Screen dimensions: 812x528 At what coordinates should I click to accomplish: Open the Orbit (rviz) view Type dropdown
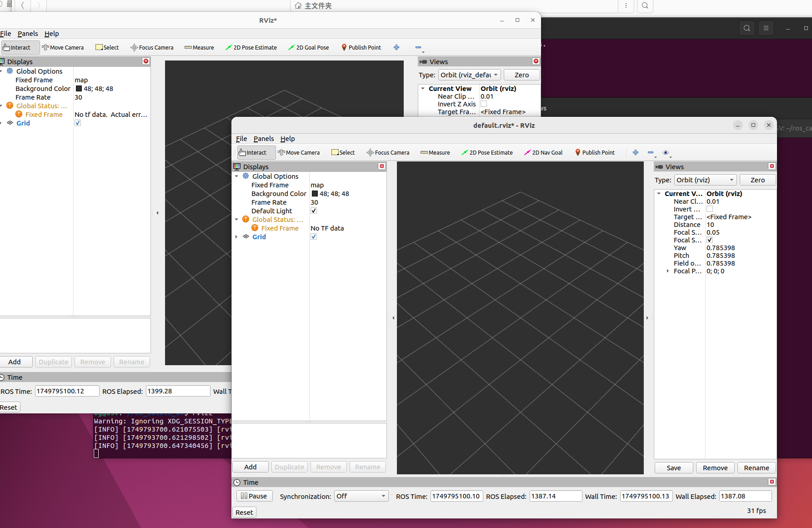click(x=705, y=180)
